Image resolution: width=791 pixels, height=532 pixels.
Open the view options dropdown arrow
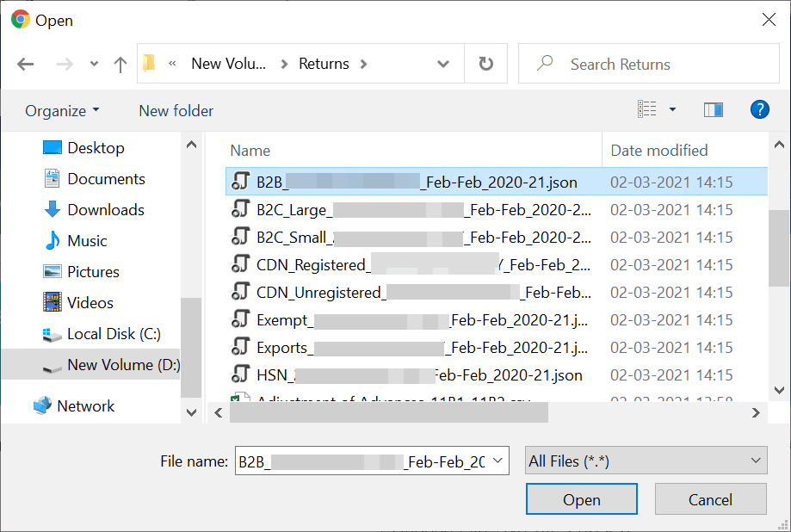tap(672, 109)
